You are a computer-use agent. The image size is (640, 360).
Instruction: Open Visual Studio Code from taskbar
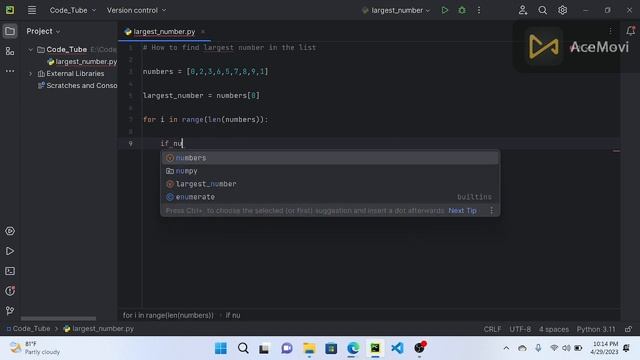[397, 348]
